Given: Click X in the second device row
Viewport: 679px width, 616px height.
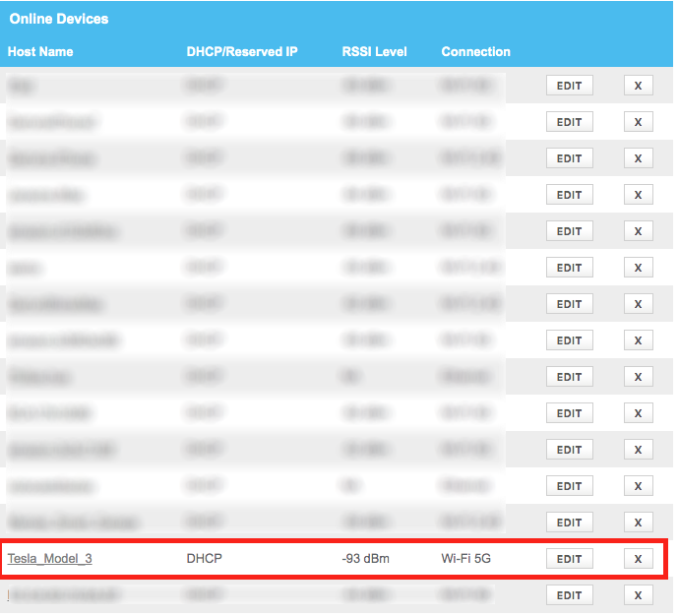Looking at the screenshot, I should tap(638, 122).
